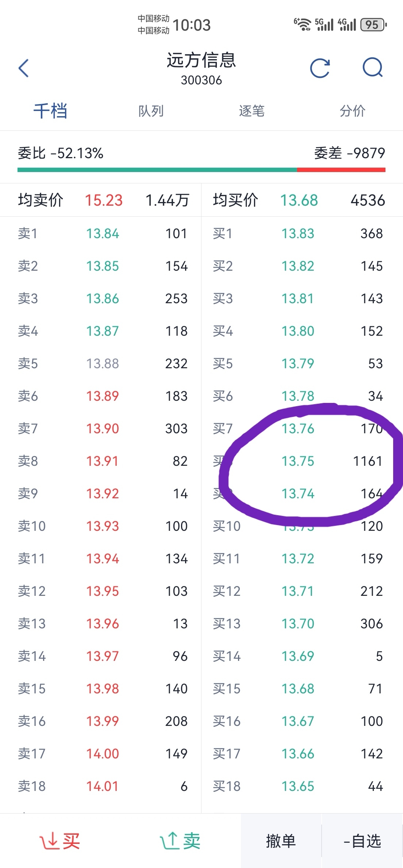
Task: Tap the 13.75 bid row with 1161 volume
Action: click(302, 461)
